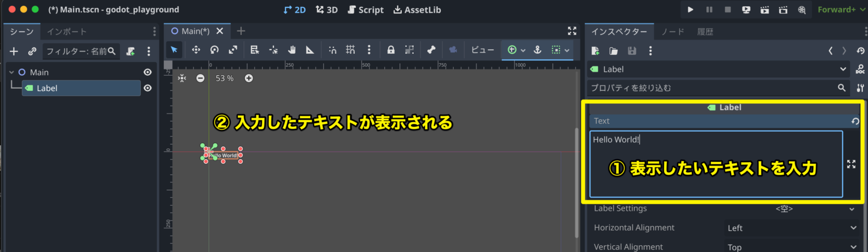Image resolution: width=868 pixels, height=252 pixels.
Task: Toggle the project camera override icon
Action: coord(453,50)
